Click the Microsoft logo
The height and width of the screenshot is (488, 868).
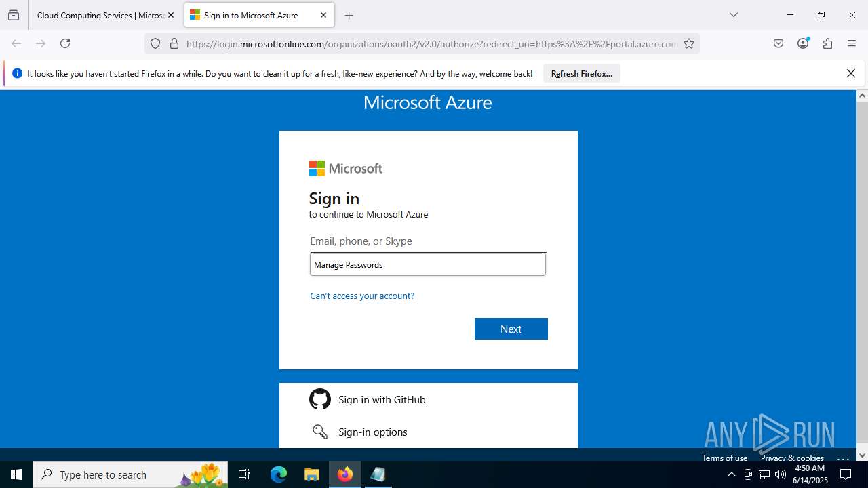pos(346,168)
